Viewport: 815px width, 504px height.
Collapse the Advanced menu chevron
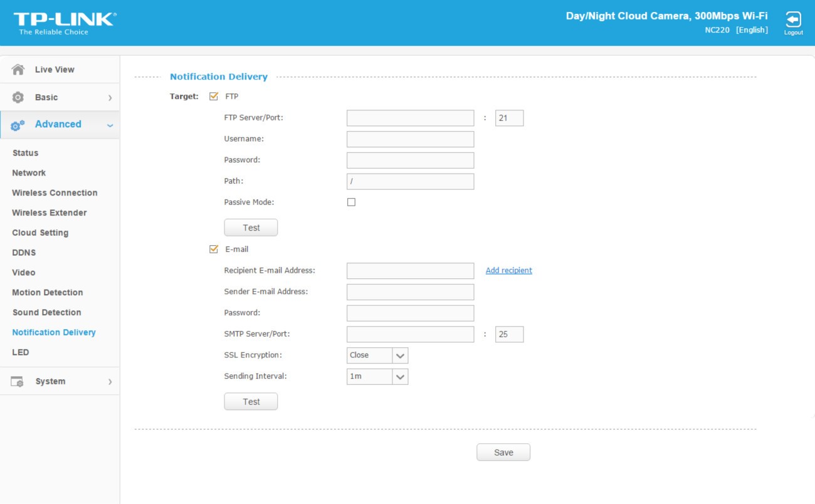pos(110,125)
